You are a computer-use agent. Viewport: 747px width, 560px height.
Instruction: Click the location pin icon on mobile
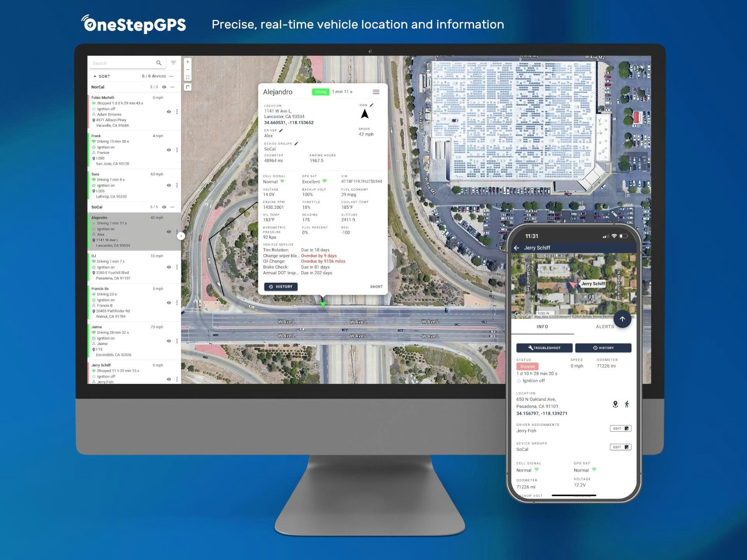click(612, 404)
